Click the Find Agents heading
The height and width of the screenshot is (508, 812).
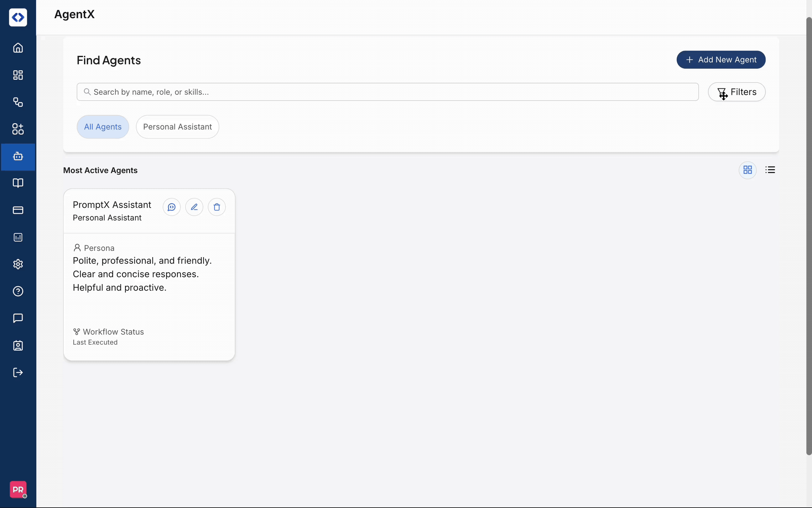tap(109, 60)
